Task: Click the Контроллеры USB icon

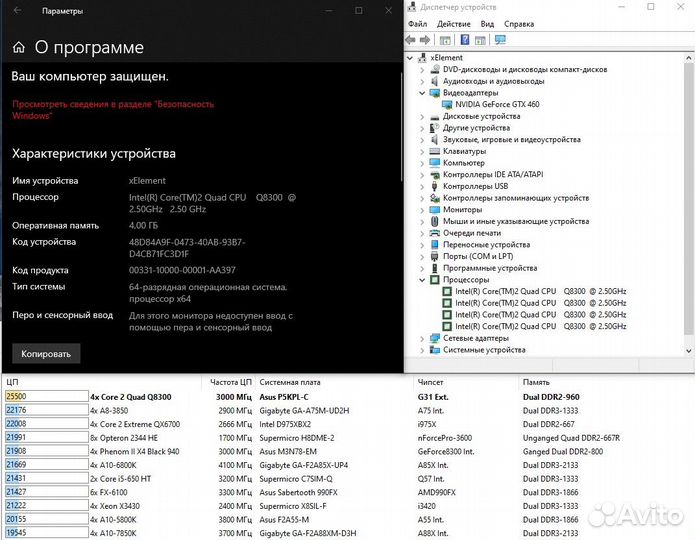Action: click(435, 186)
